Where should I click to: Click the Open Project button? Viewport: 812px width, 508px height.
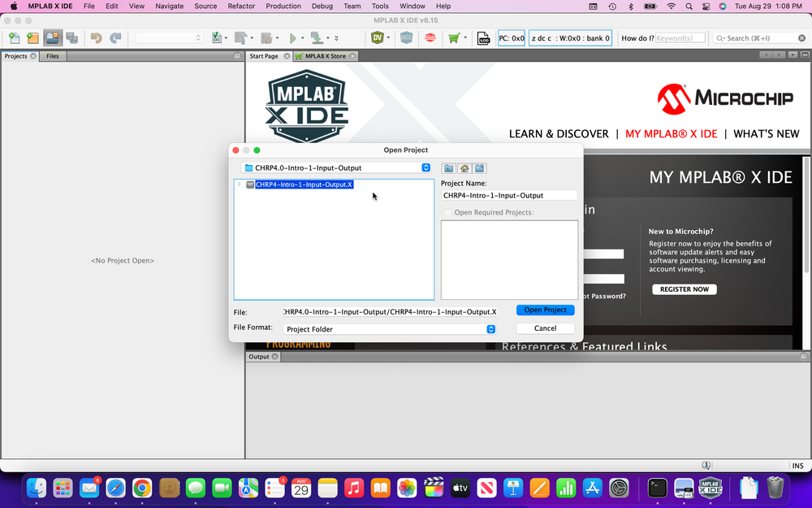coord(545,310)
